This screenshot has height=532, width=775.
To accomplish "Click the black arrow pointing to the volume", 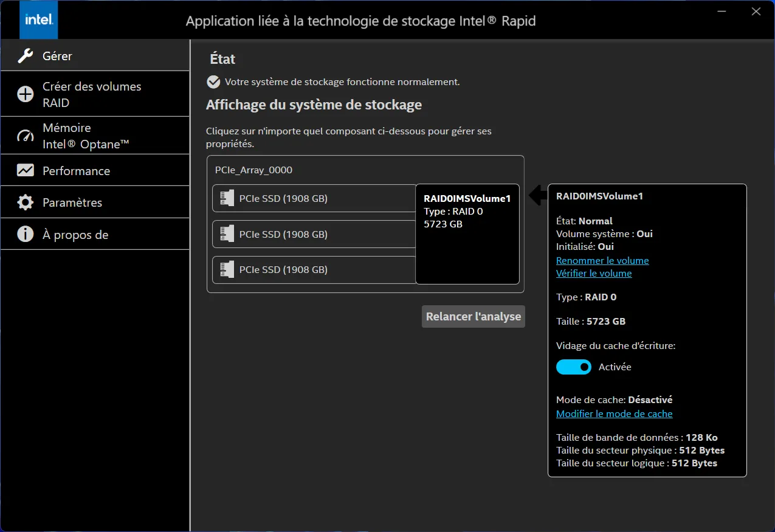I will click(538, 196).
